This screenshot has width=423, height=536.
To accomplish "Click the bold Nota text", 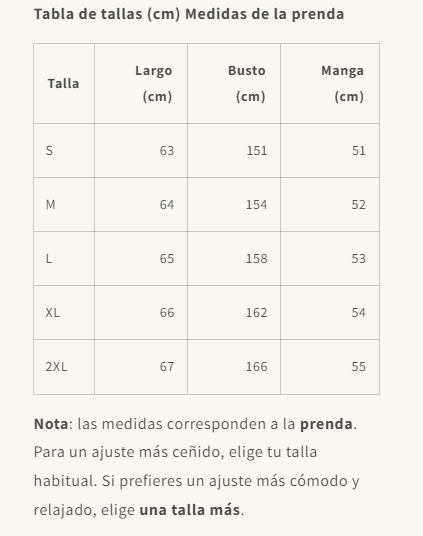I will pyautogui.click(x=51, y=424).
